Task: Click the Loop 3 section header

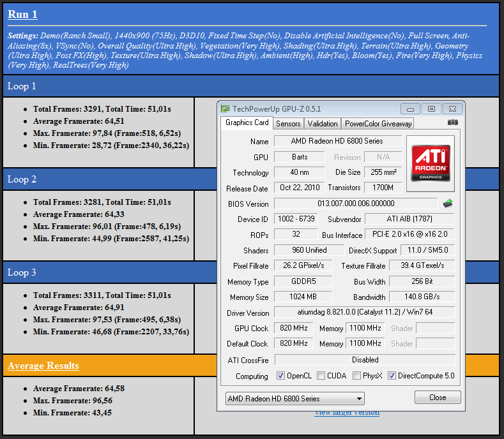Action: tap(110, 272)
